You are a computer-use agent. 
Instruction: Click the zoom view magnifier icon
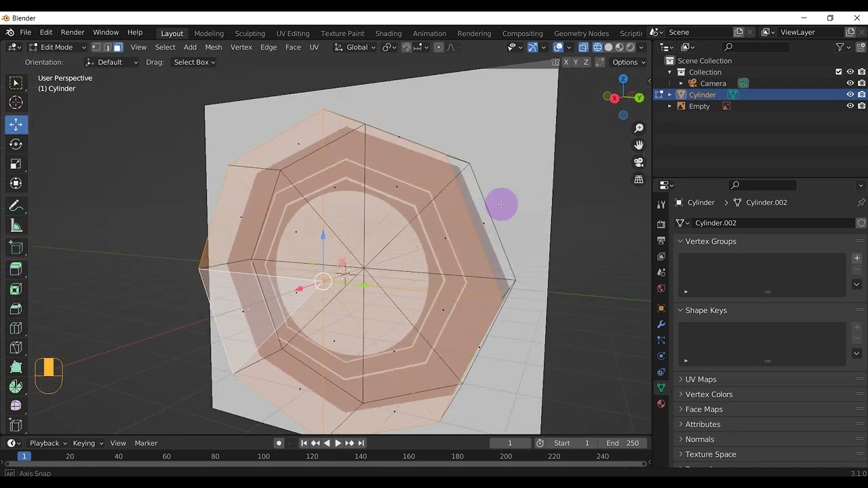(639, 128)
